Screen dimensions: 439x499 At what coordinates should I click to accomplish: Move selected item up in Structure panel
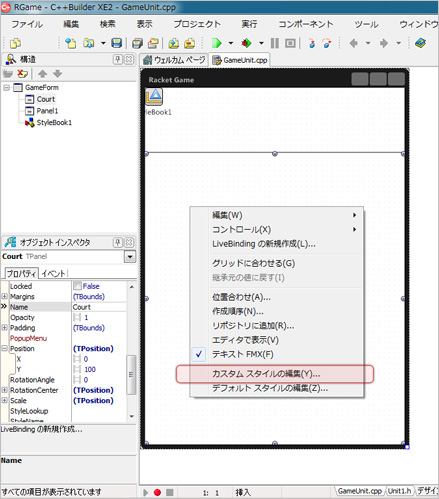pos(42,74)
